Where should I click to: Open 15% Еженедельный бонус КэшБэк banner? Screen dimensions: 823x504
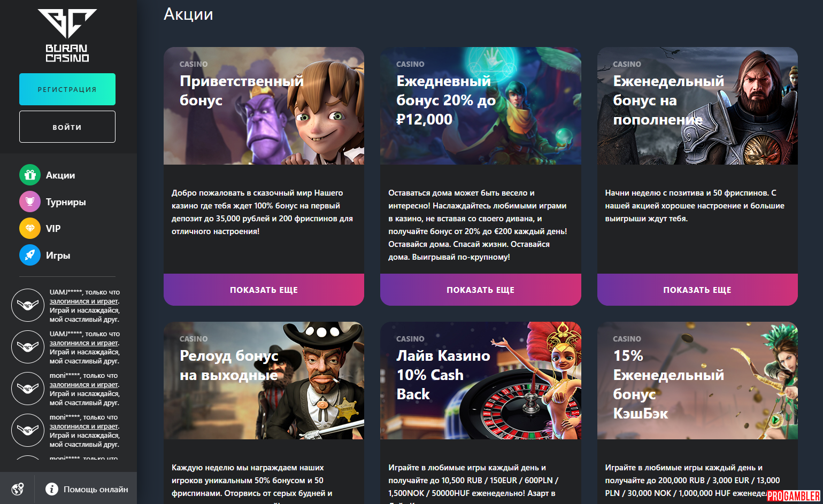coord(697,381)
